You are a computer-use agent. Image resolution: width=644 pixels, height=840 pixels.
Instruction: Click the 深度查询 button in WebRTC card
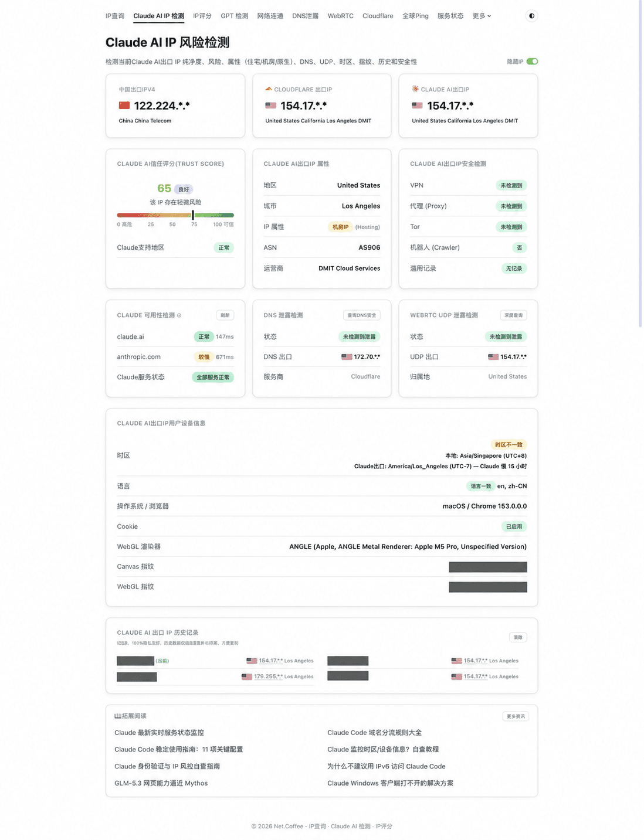(x=514, y=315)
